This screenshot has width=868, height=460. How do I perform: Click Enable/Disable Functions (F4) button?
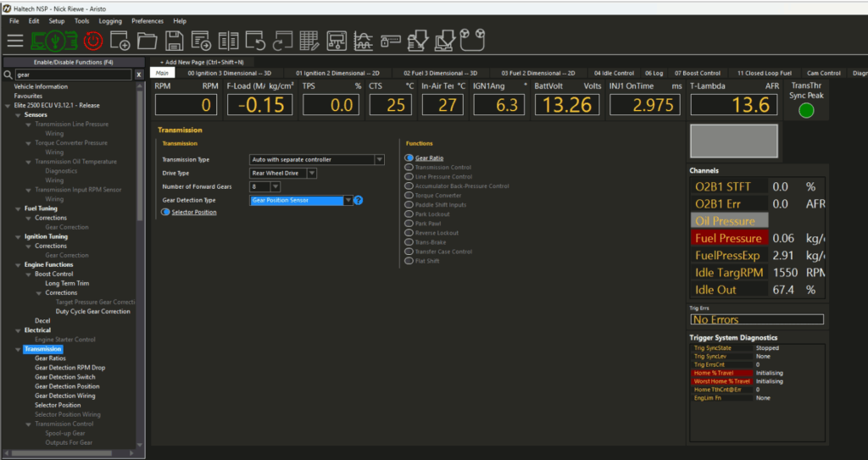(x=73, y=62)
